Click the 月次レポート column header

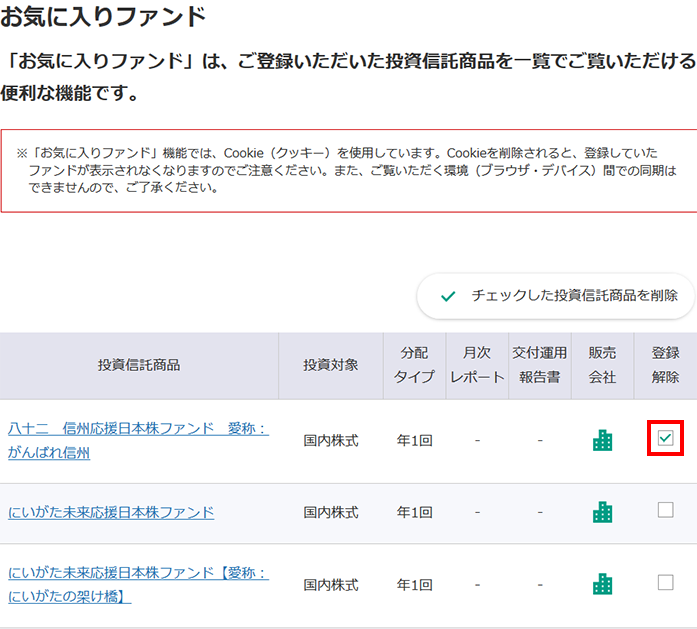477,365
